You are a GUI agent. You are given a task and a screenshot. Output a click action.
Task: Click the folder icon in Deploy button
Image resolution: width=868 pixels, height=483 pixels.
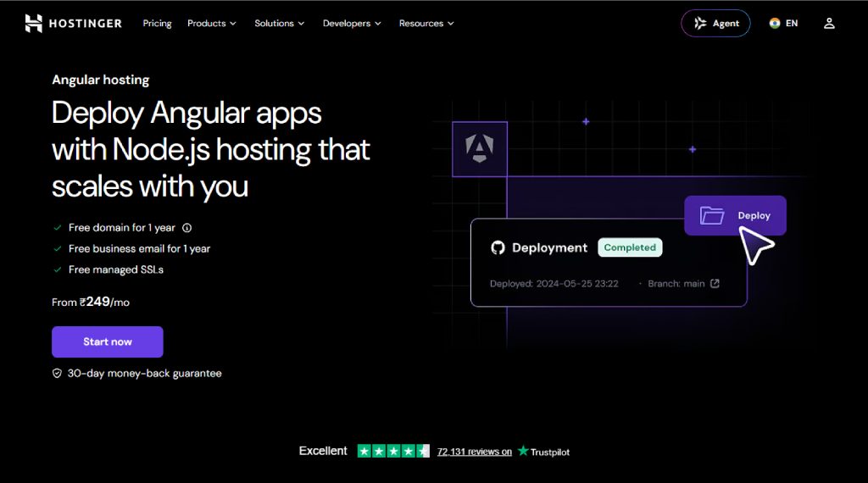pos(712,215)
